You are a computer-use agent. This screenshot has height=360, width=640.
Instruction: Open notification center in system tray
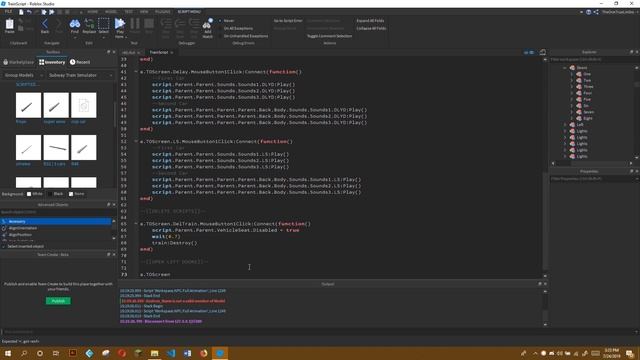(630, 353)
